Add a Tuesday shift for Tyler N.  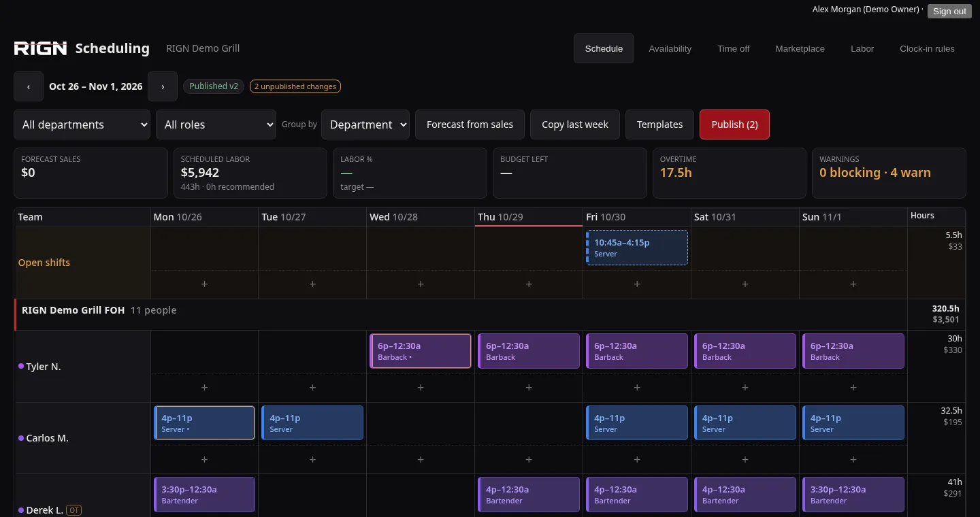312,388
